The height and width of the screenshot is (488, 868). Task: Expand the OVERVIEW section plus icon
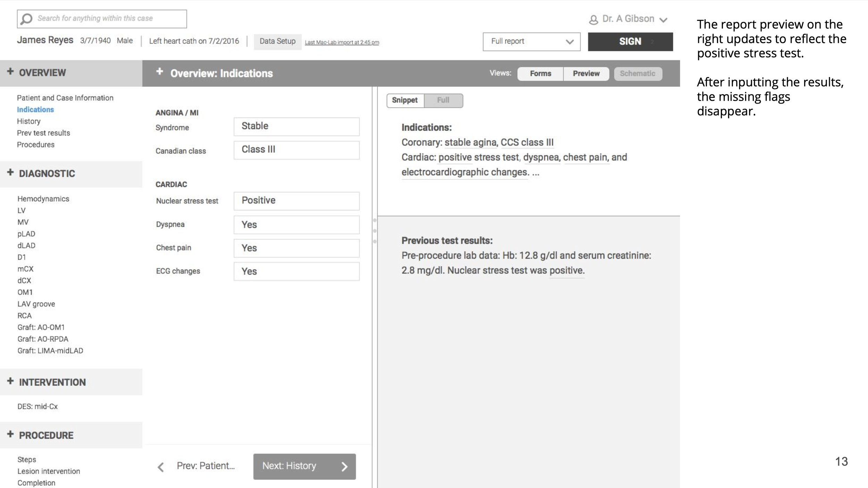pos(10,72)
